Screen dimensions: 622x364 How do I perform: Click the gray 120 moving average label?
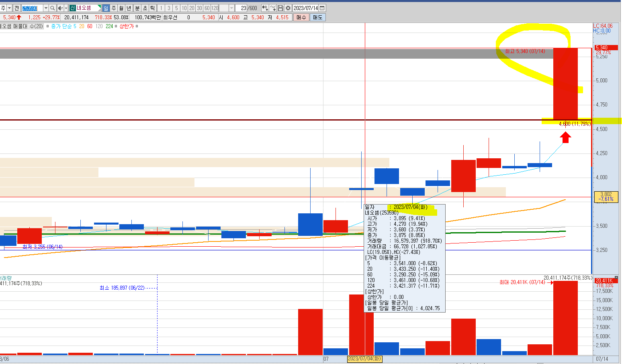[x=99, y=26]
